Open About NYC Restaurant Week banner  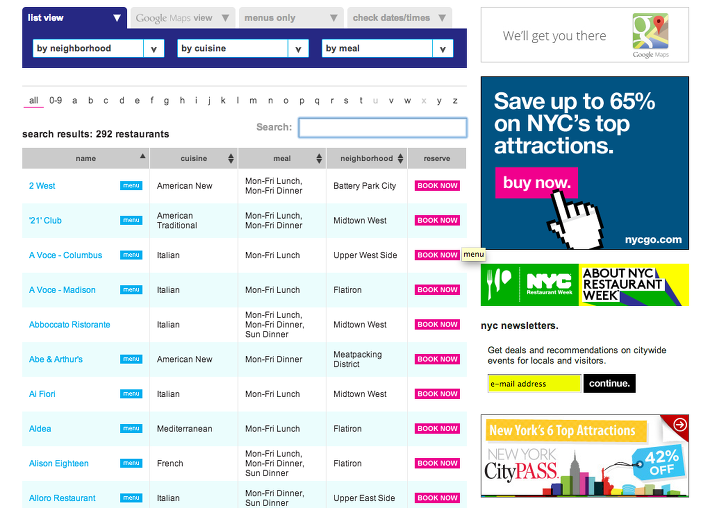(585, 285)
